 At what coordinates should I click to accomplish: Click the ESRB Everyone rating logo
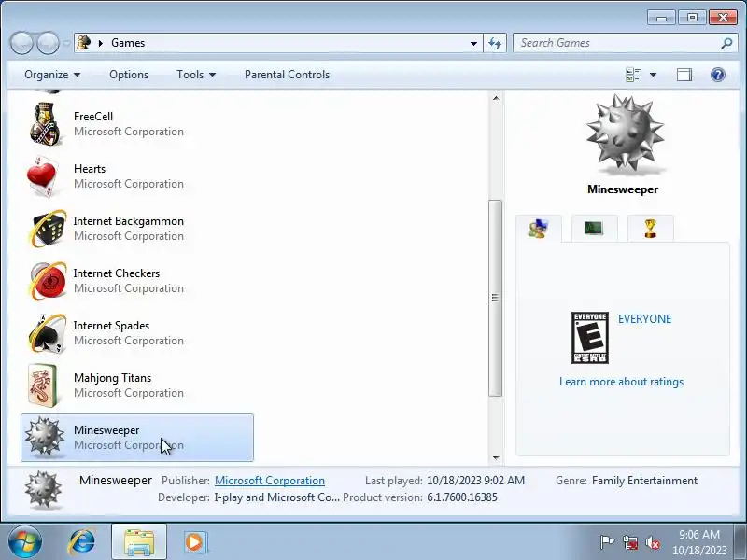pyautogui.click(x=590, y=338)
